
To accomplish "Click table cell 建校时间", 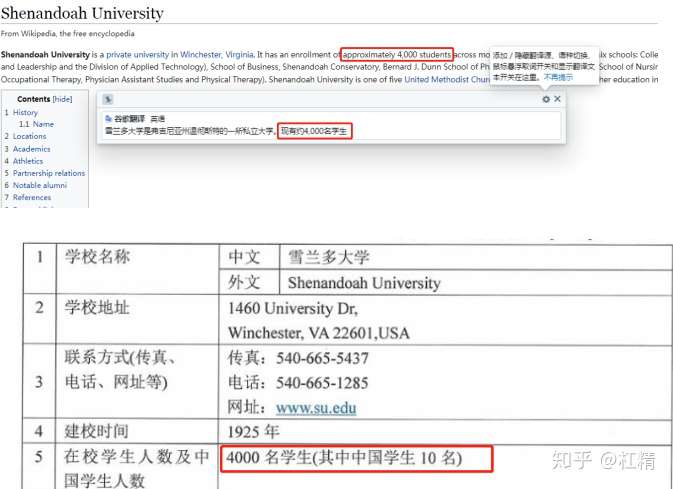I will [97, 431].
